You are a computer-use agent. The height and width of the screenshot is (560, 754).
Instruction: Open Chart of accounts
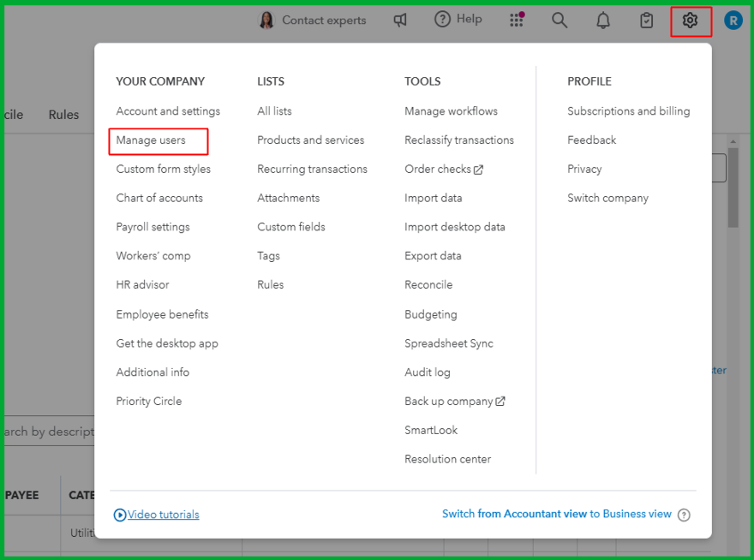159,198
